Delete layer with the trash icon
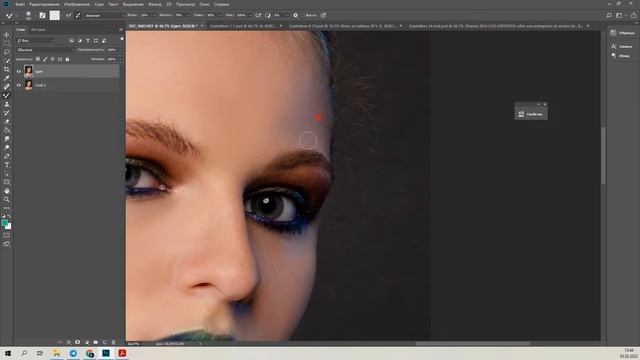The image size is (640, 360). pyautogui.click(x=113, y=342)
